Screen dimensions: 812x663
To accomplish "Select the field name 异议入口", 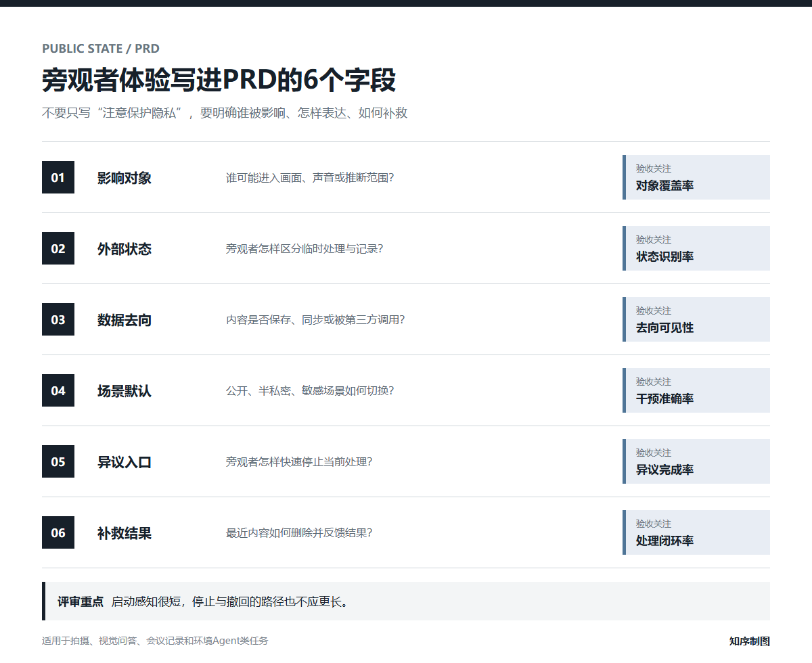I will pos(125,462).
